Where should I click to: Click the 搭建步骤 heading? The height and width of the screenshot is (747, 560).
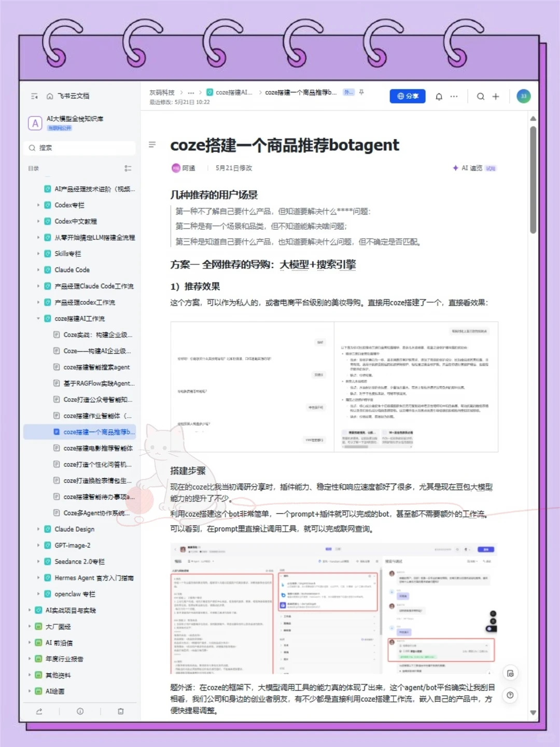188,471
